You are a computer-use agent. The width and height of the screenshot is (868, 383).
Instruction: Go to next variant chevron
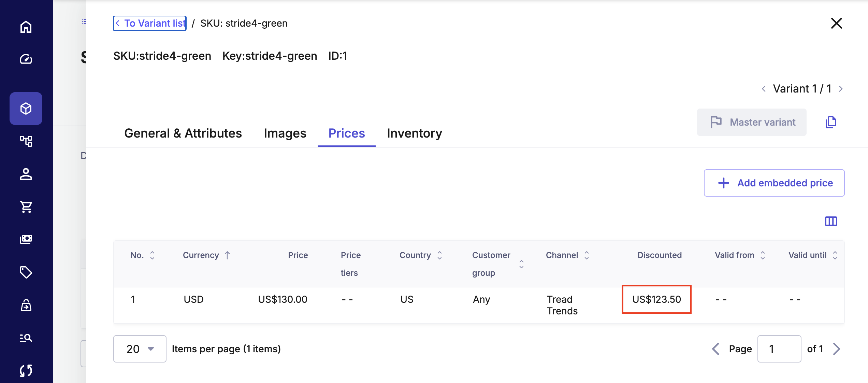click(841, 89)
